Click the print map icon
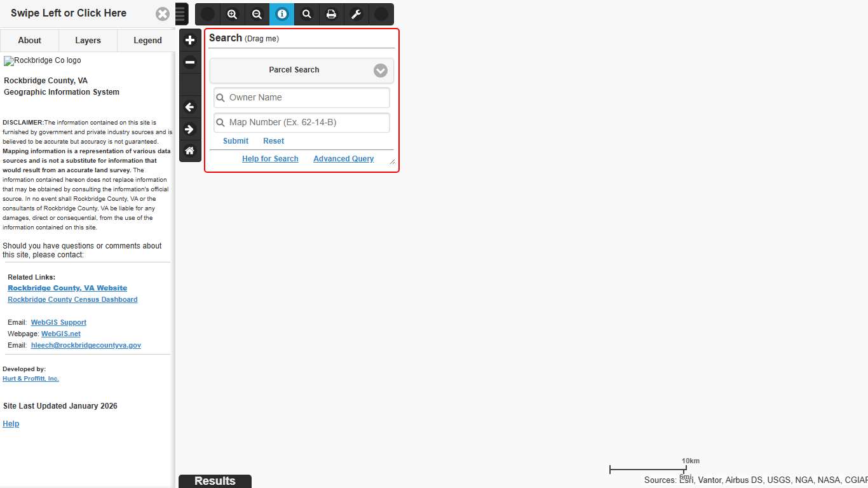Image resolution: width=868 pixels, height=488 pixels. pyautogui.click(x=331, y=14)
